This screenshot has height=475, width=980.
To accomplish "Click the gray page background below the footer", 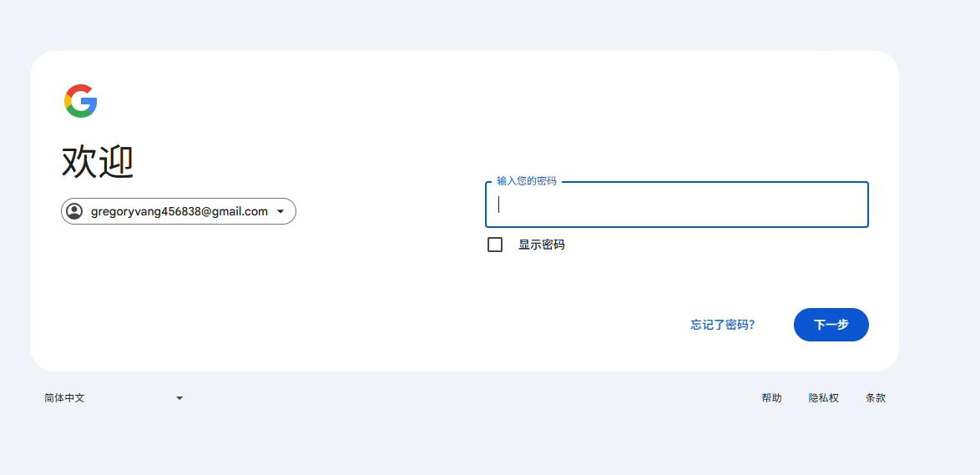I will tap(490, 442).
